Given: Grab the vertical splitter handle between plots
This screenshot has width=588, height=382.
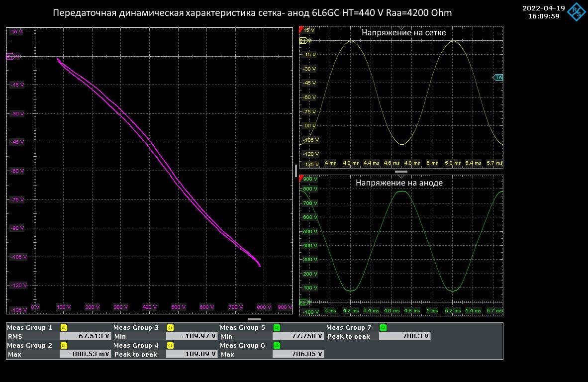Looking at the screenshot, I should click(x=296, y=171).
